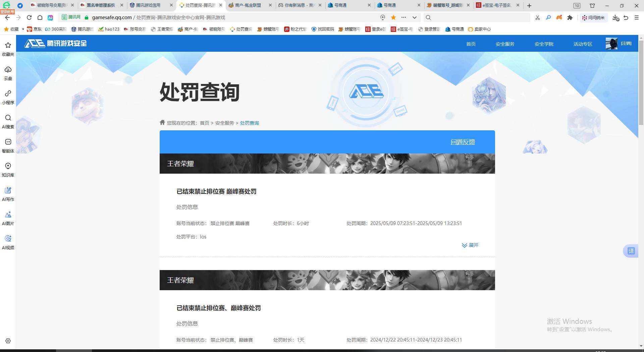Open the 收藏 bookmarks dropdown arrow
644x352 pixels.
tap(22, 29)
